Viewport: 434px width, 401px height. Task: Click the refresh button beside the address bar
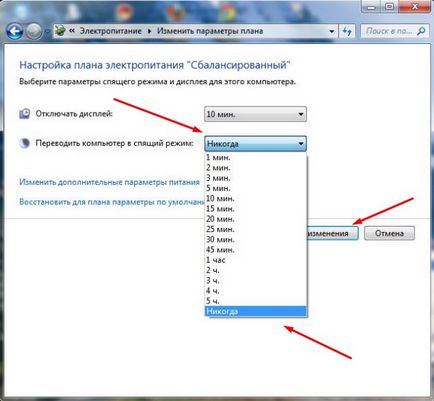point(347,31)
